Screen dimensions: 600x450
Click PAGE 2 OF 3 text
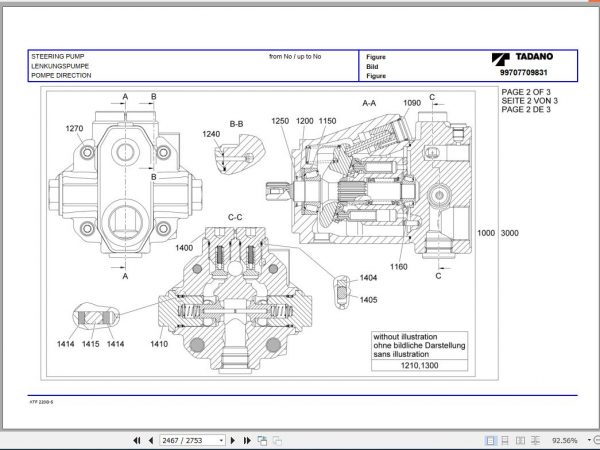click(x=526, y=92)
